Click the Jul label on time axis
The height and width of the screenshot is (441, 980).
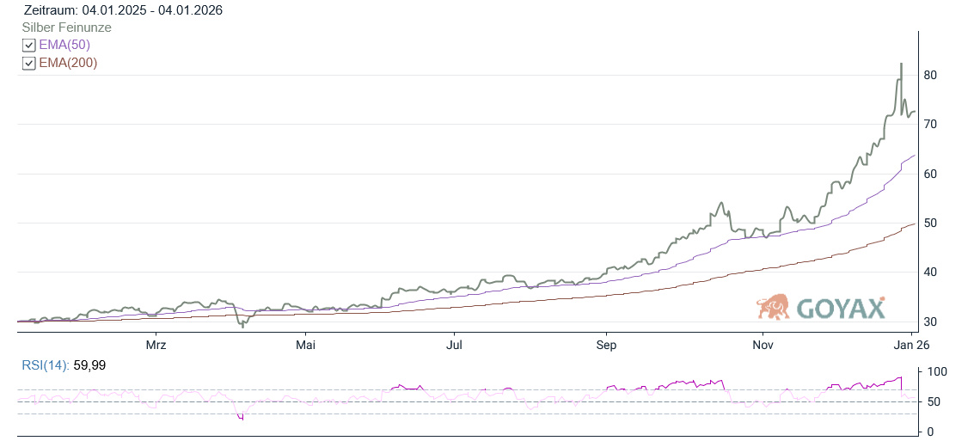pyautogui.click(x=455, y=346)
